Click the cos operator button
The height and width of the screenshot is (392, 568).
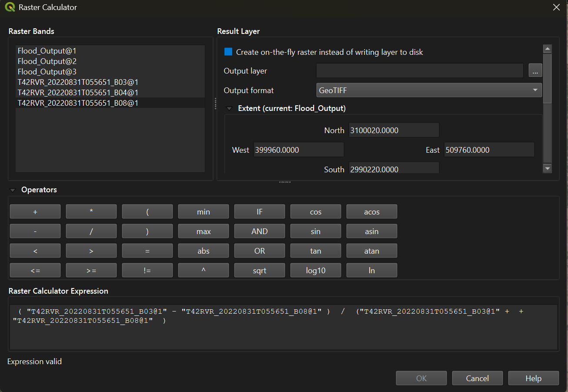(x=316, y=212)
